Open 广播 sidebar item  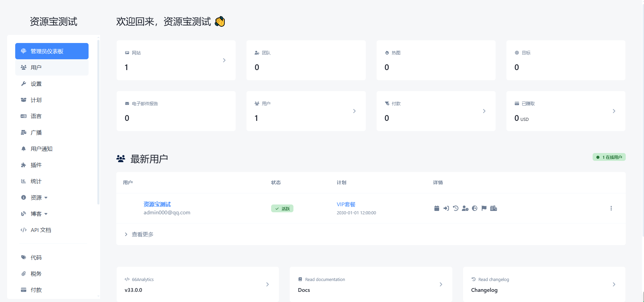52,132
